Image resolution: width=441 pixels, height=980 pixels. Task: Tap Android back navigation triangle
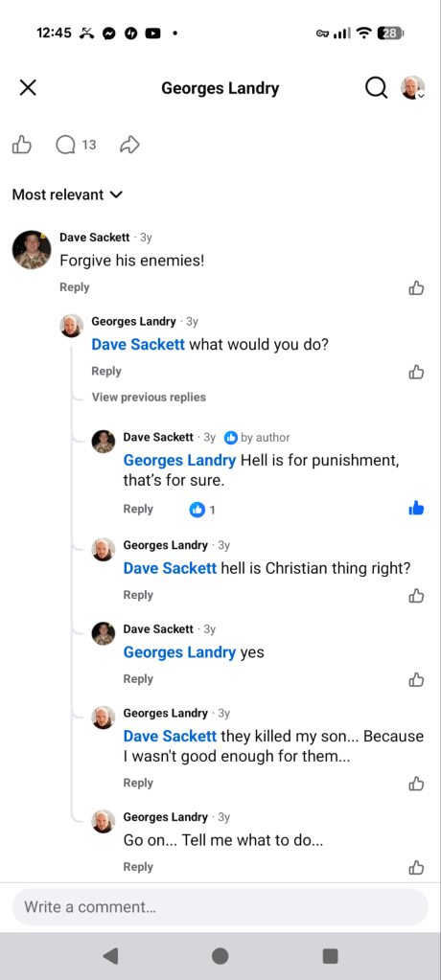110,956
